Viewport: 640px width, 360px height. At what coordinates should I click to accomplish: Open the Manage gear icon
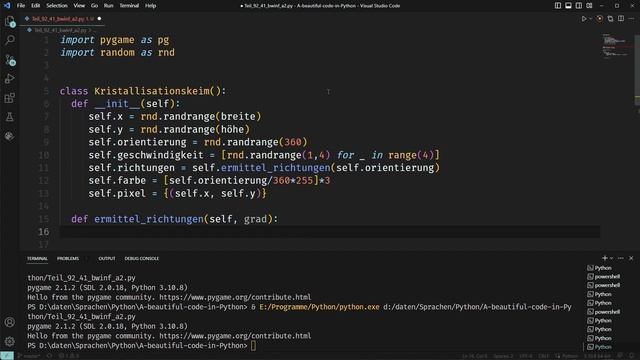pyautogui.click(x=10, y=341)
